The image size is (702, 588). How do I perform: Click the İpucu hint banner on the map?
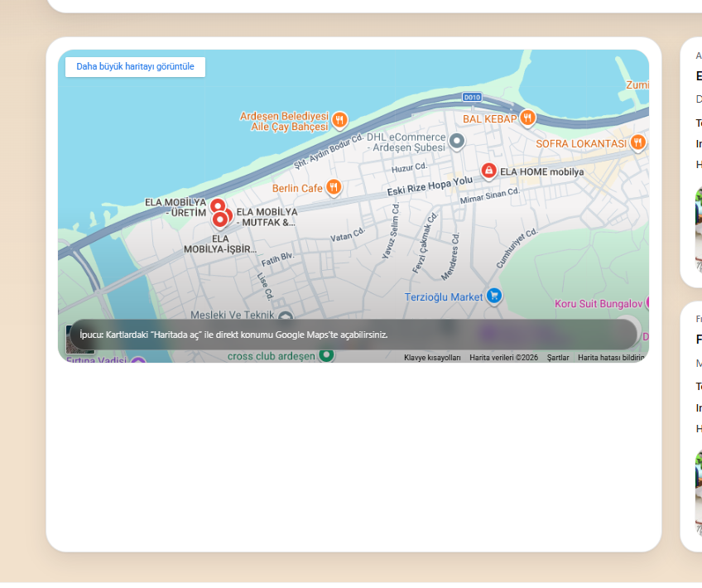pos(353,335)
